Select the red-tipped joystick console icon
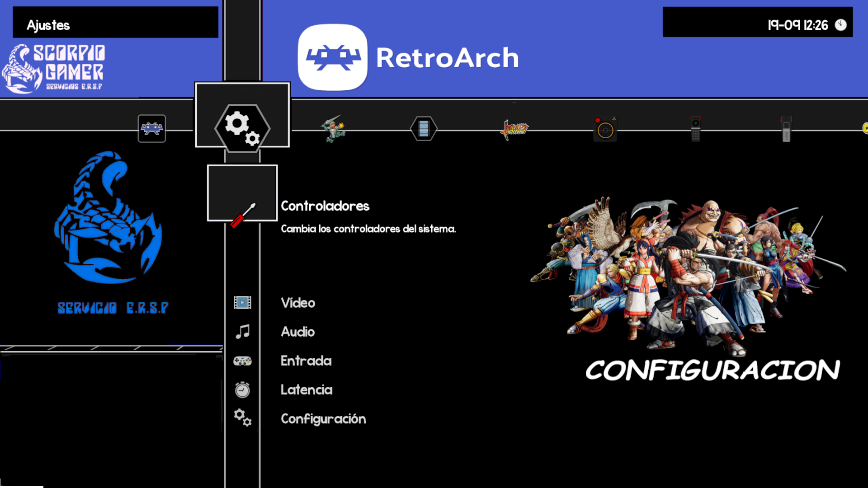868x488 pixels. coord(786,129)
